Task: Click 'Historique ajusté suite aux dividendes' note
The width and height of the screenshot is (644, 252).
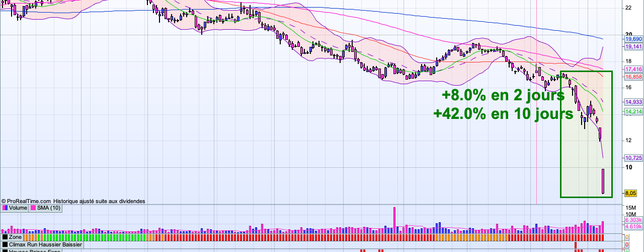Action: tap(100, 201)
